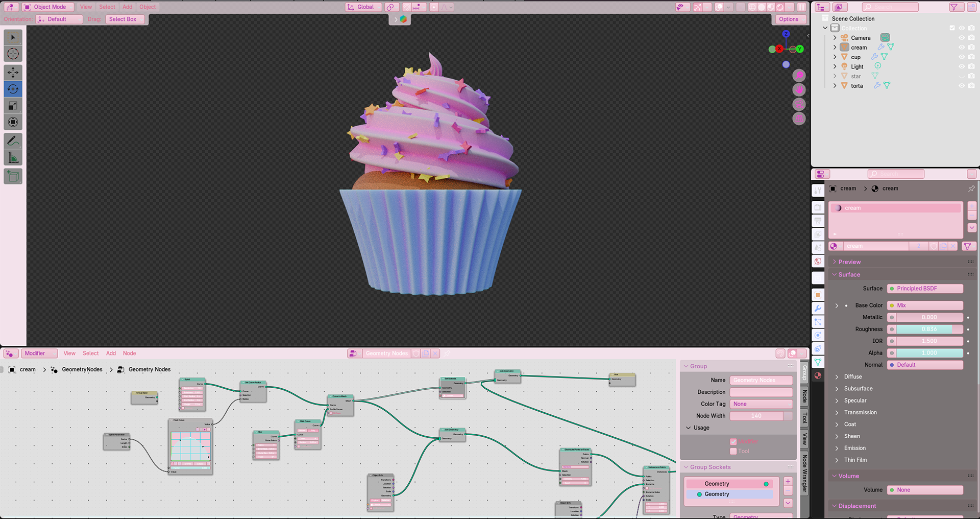Pick the Scale tool
This screenshot has height=519, width=980.
point(13,106)
